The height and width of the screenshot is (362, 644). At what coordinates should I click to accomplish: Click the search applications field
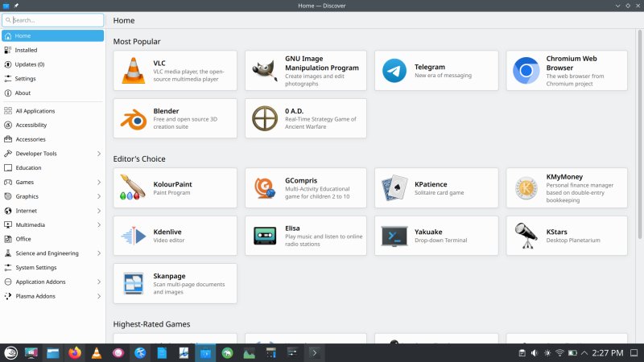click(x=52, y=20)
